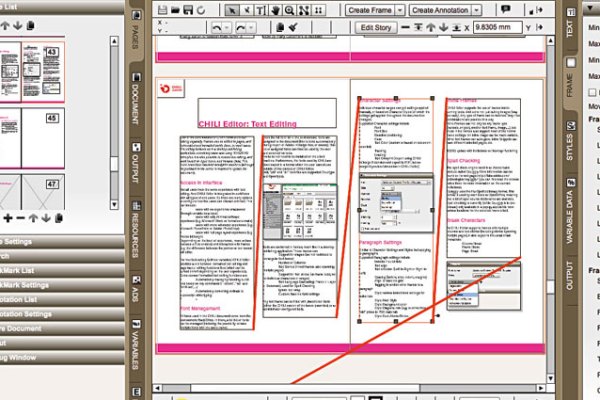Screen dimensions: 600x400
Task: Open the Create Annotation dropdown arrow
Action: 476,10
